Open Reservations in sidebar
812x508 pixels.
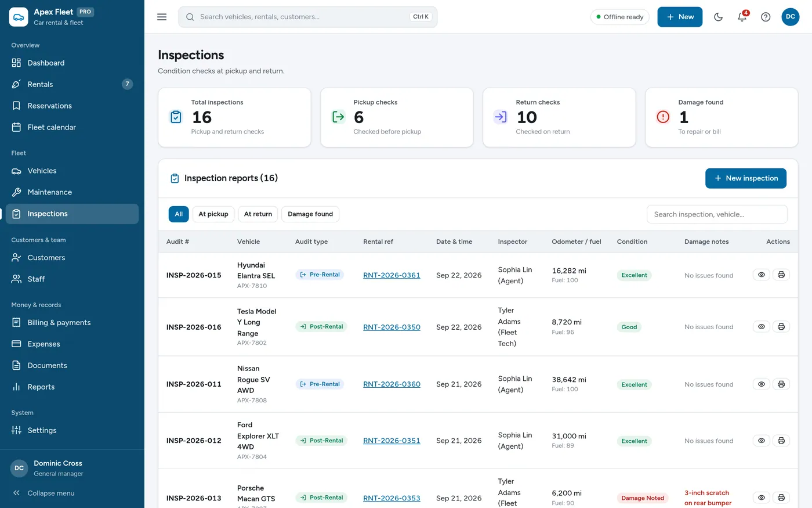pyautogui.click(x=72, y=106)
